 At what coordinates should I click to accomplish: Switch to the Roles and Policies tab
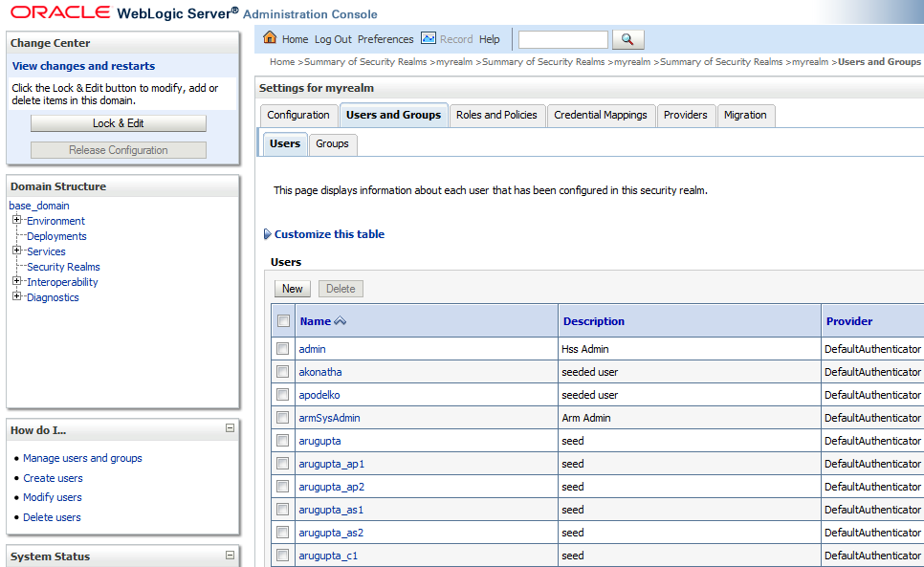(x=496, y=115)
